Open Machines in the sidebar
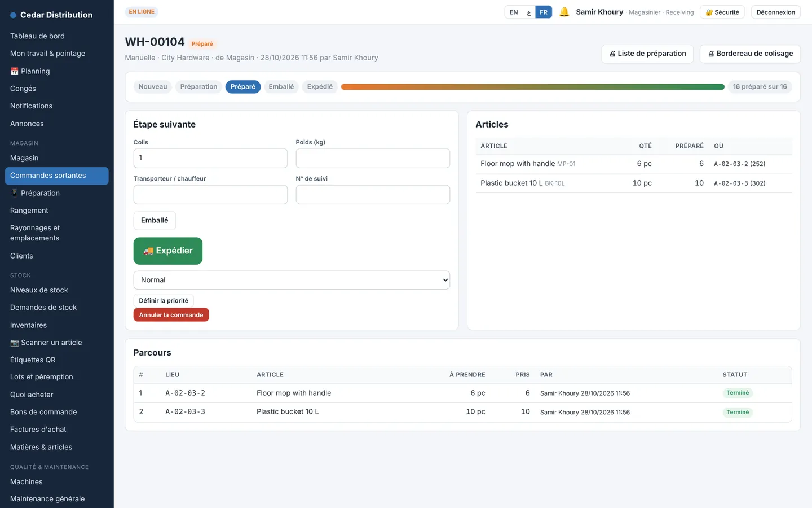This screenshot has height=508, width=812. pyautogui.click(x=56, y=482)
